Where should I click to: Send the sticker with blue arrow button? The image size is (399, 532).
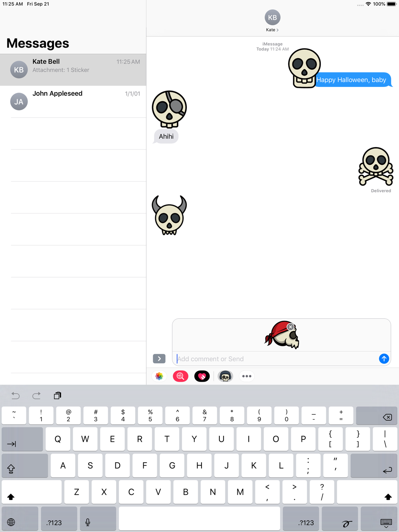coord(384,359)
